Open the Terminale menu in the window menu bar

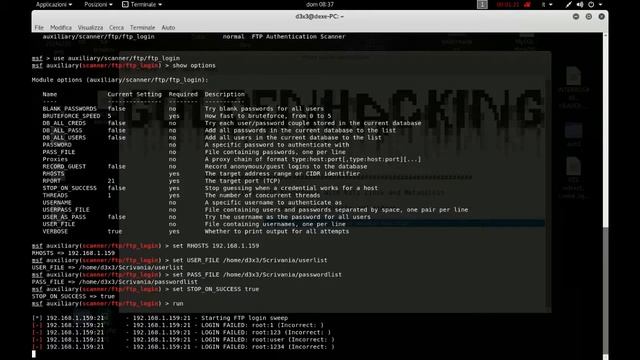(142, 27)
